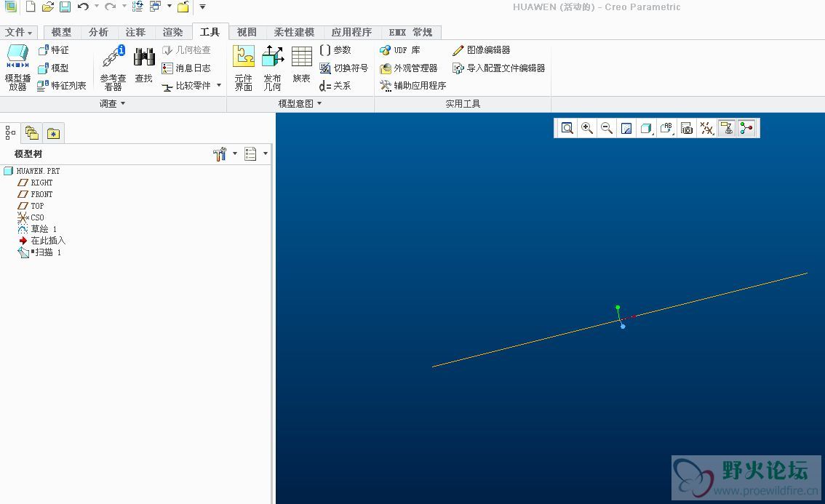Screen dimensions: 825x504
Task: Expand the 调查 group dropdown
Action: click(113, 104)
